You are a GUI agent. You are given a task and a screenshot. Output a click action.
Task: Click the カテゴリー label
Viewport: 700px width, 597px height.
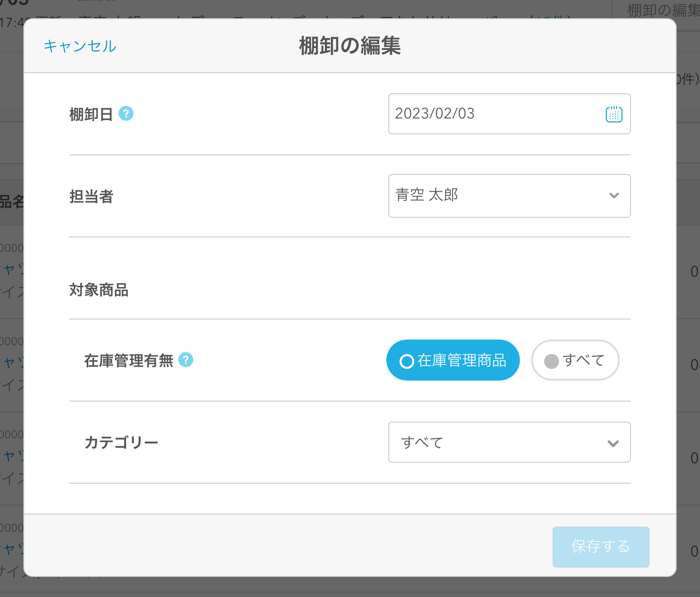121,442
